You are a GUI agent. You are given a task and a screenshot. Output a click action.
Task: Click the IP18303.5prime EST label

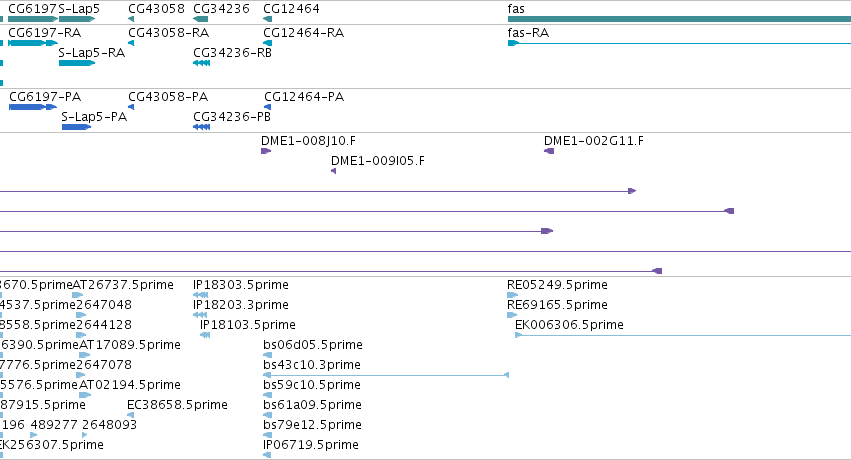(x=241, y=285)
